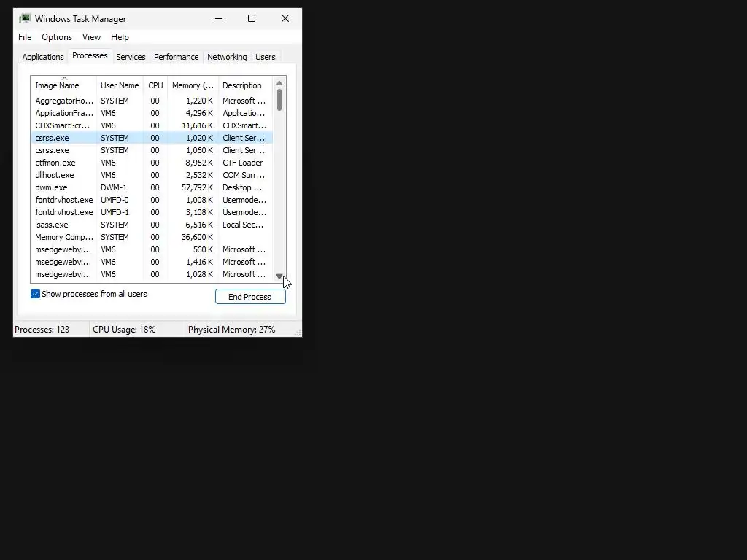Image resolution: width=747 pixels, height=560 pixels.
Task: Select fontdrvhost.exe owned by UMFD-1
Action: 152,212
